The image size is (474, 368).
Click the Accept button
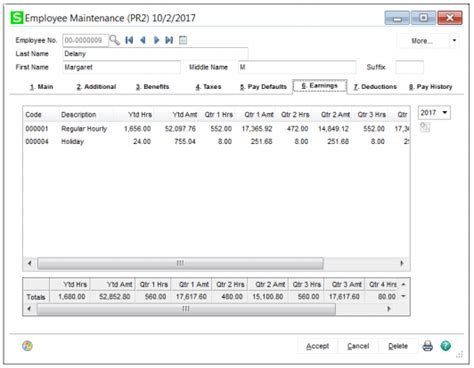point(317,346)
